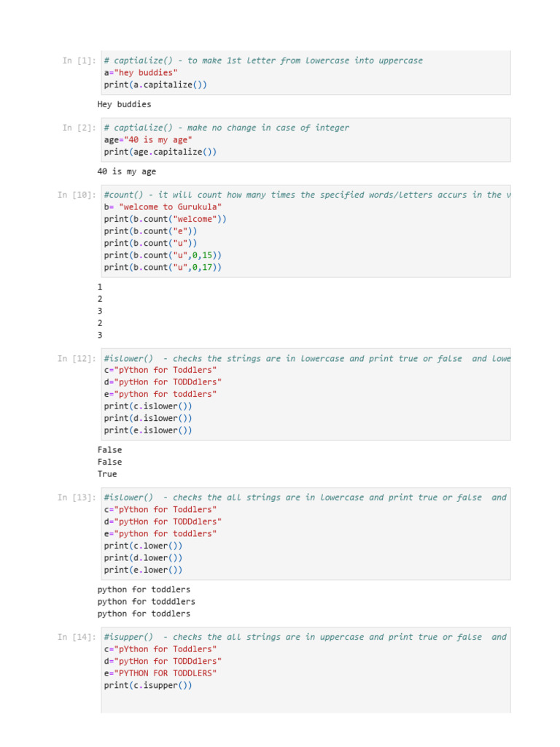This screenshot has width=560, height=747.
Task: Place cursor on print(a.capitalize()) line
Action: pyautogui.click(x=155, y=85)
